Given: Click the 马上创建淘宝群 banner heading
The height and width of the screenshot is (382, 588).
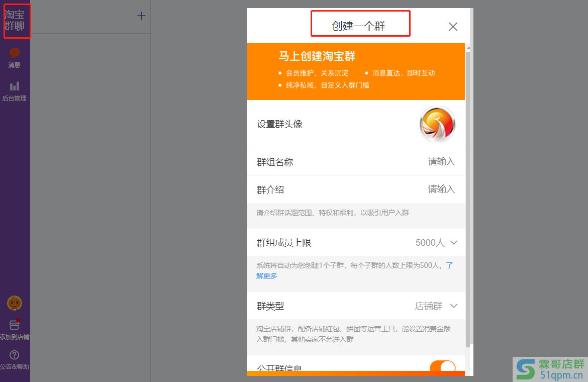Looking at the screenshot, I should pyautogui.click(x=317, y=56).
